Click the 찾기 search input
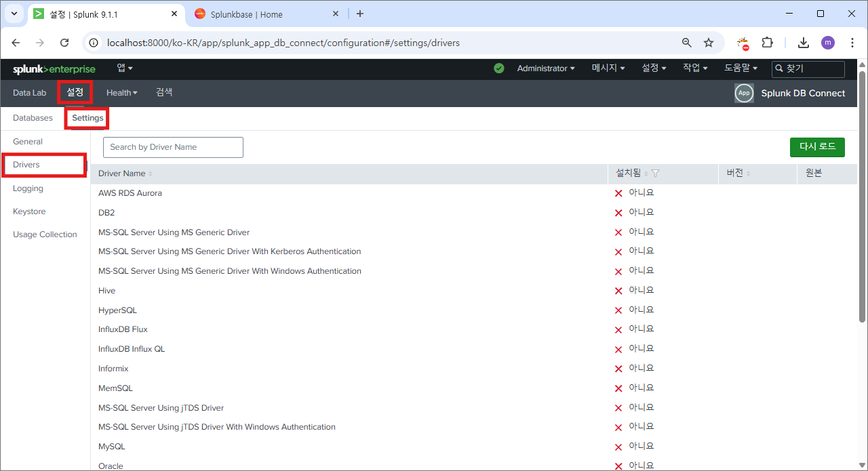Image resolution: width=868 pixels, height=471 pixels. coord(808,69)
